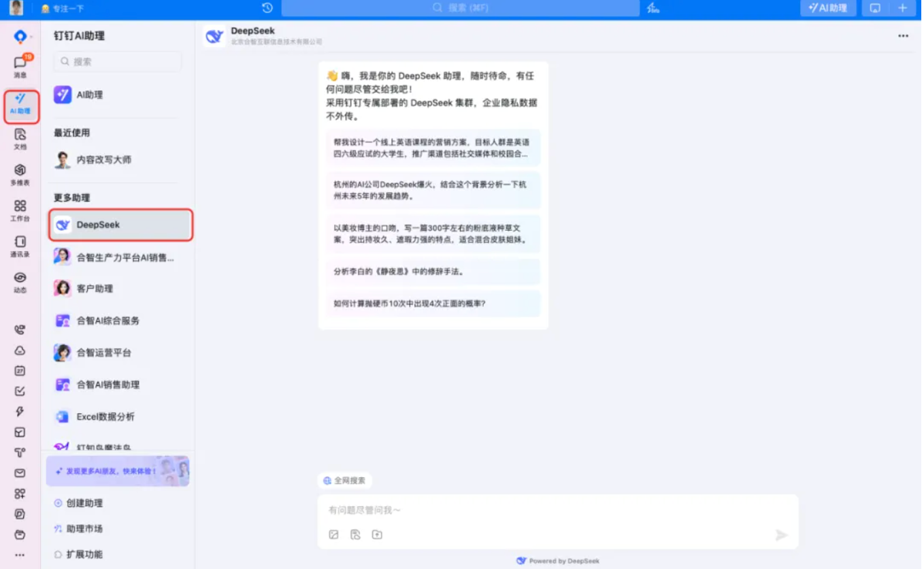Open the 工作台 workbench icon
The width and height of the screenshot is (924, 569).
pyautogui.click(x=20, y=211)
